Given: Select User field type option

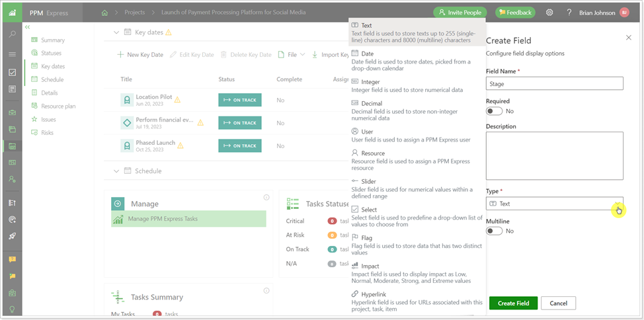Looking at the screenshot, I should [417, 135].
